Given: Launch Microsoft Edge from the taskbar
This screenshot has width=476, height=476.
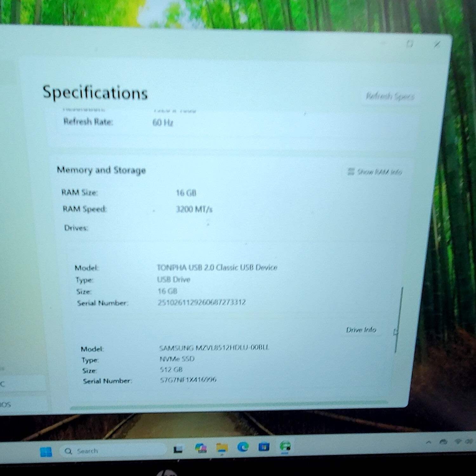Looking at the screenshot, I should coord(243,447).
